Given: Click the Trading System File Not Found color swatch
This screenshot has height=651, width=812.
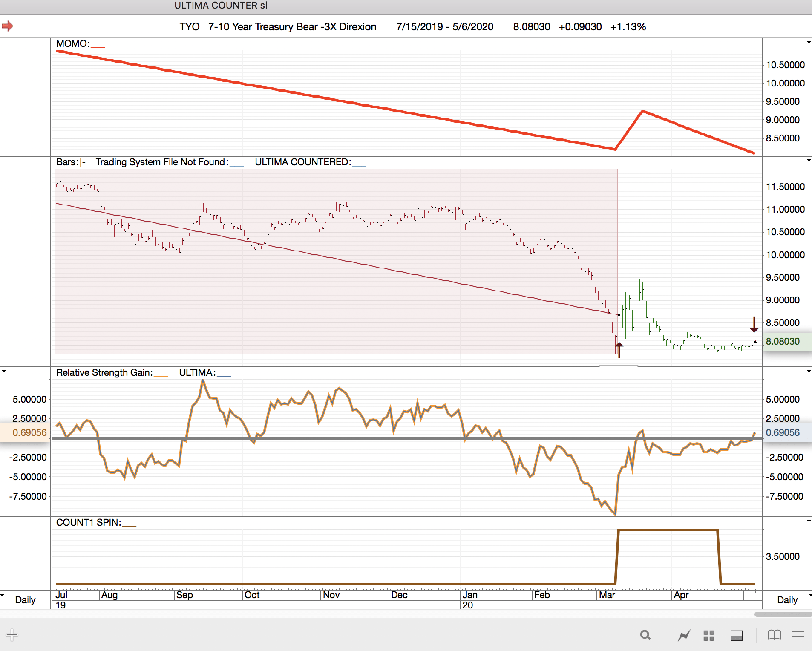Looking at the screenshot, I should [x=236, y=165].
